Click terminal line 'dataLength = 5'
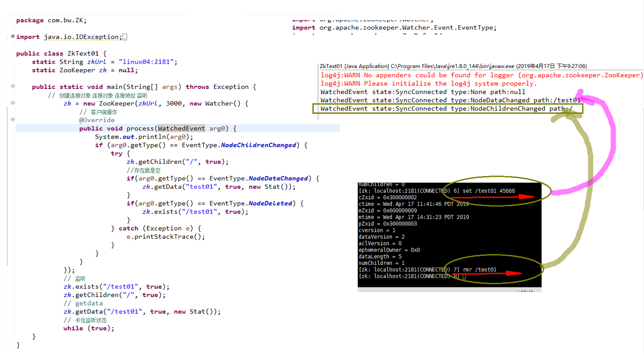644x357 pixels. point(380,256)
